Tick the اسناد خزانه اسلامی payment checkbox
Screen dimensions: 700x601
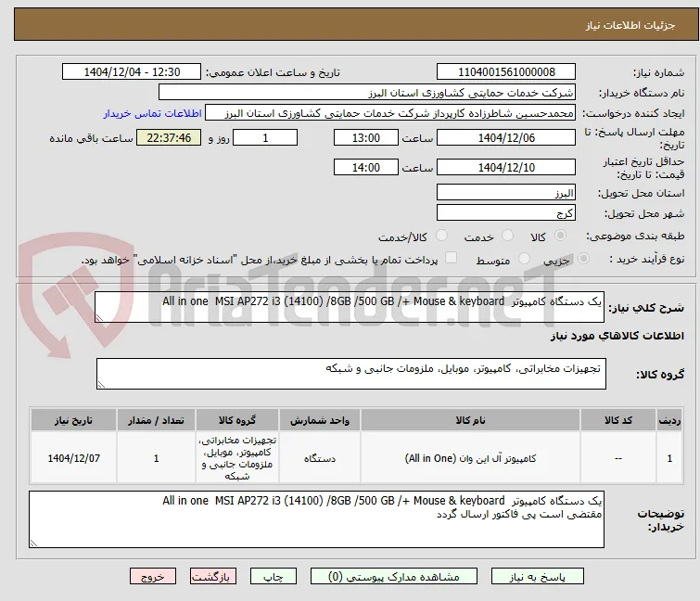(452, 258)
